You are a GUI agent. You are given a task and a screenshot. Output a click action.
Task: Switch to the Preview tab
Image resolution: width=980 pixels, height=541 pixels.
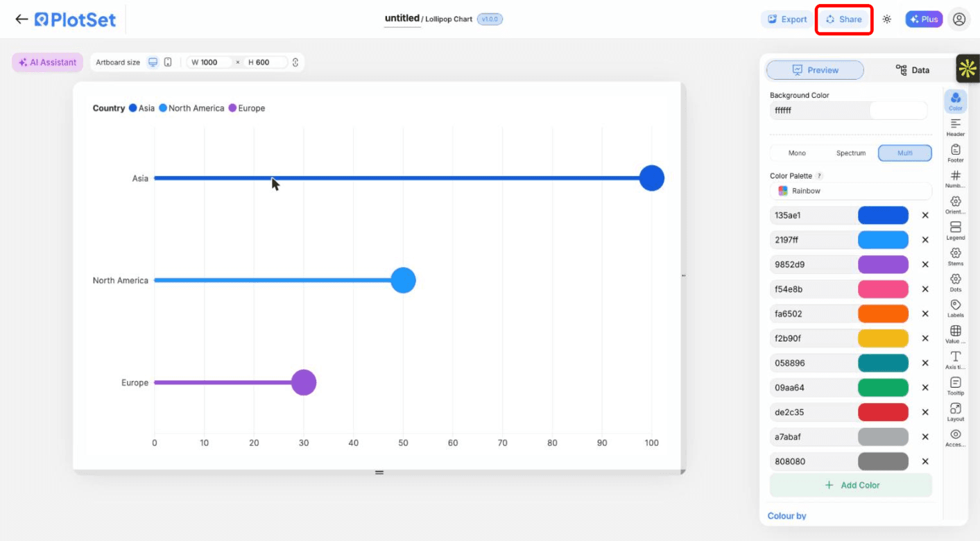(815, 70)
